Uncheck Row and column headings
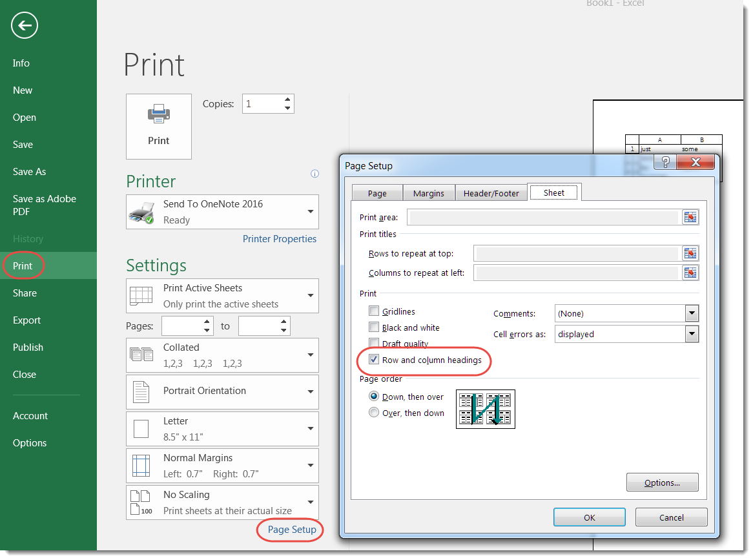This screenshot has height=560, width=753. (x=374, y=360)
